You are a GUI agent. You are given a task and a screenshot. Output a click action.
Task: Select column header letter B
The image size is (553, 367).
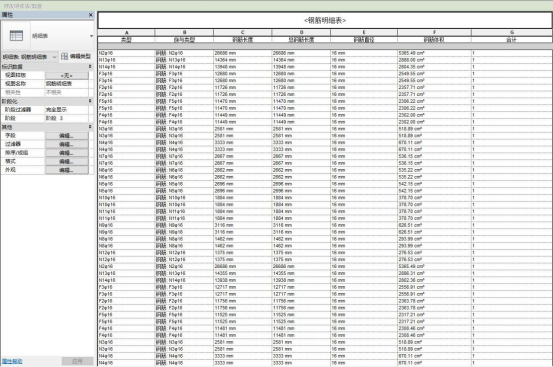tap(184, 32)
